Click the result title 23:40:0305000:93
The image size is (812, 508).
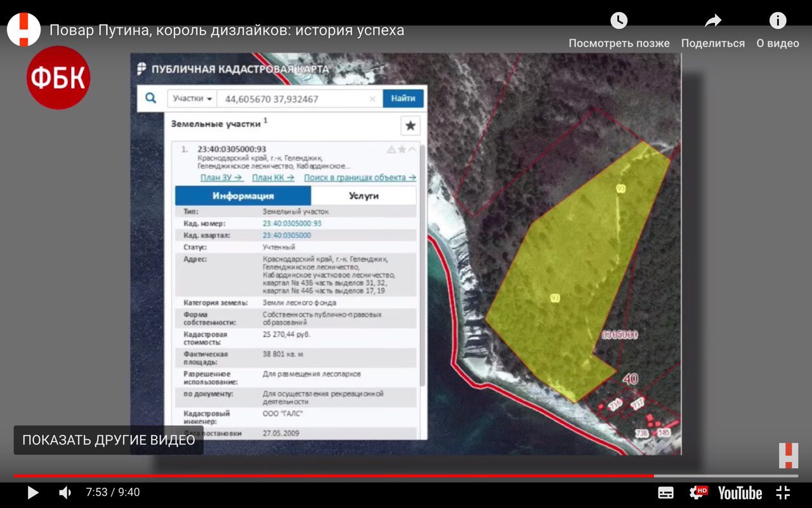click(232, 149)
